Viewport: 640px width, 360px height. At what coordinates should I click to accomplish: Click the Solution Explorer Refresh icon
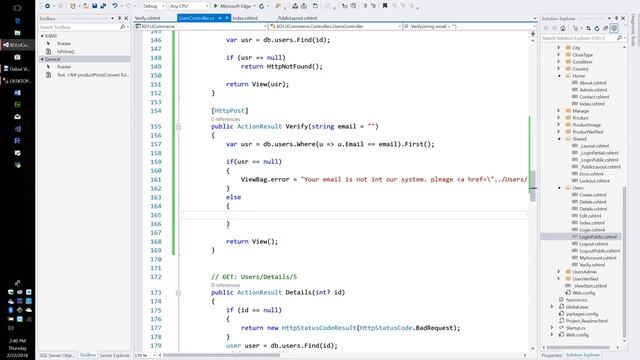[x=597, y=28]
